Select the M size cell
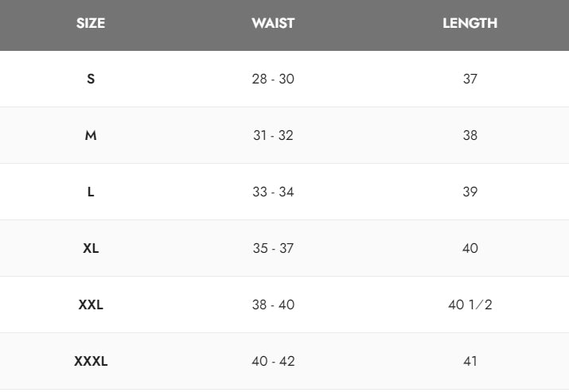Screen dimensions: 569x392 pyautogui.click(x=91, y=135)
